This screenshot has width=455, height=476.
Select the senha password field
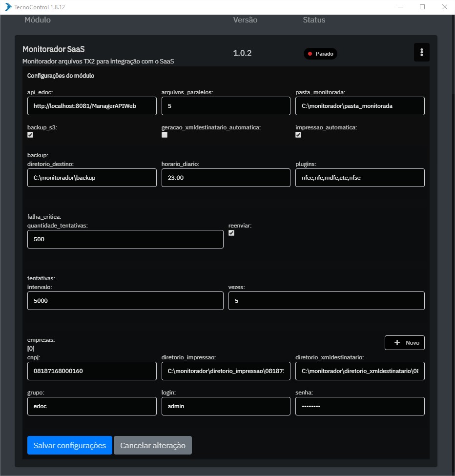(360, 406)
